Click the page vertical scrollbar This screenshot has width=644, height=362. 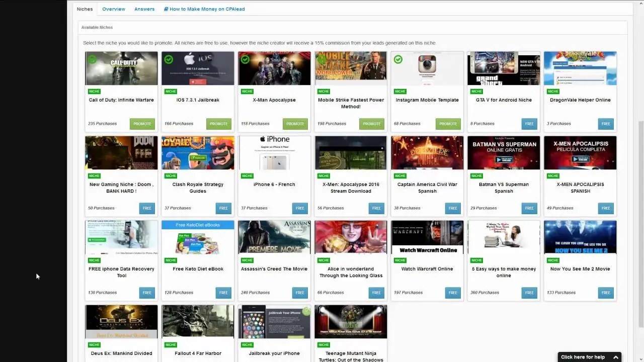point(641,181)
